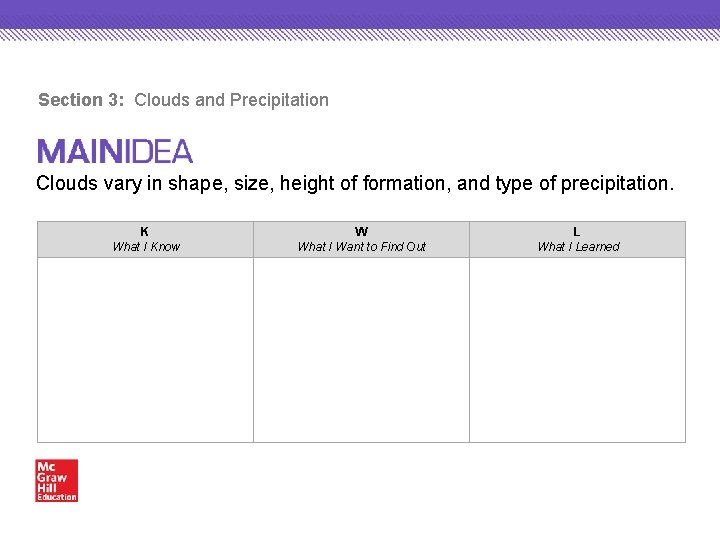Viewport: 720px width, 540px height.
Task: Click the word "shape" in the main idea sentence
Action: [x=191, y=183]
